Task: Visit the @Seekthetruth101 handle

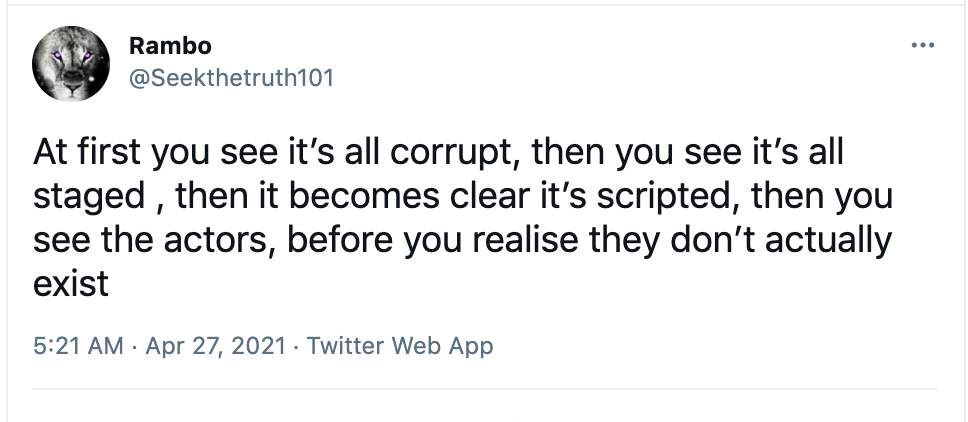Action: [x=231, y=76]
